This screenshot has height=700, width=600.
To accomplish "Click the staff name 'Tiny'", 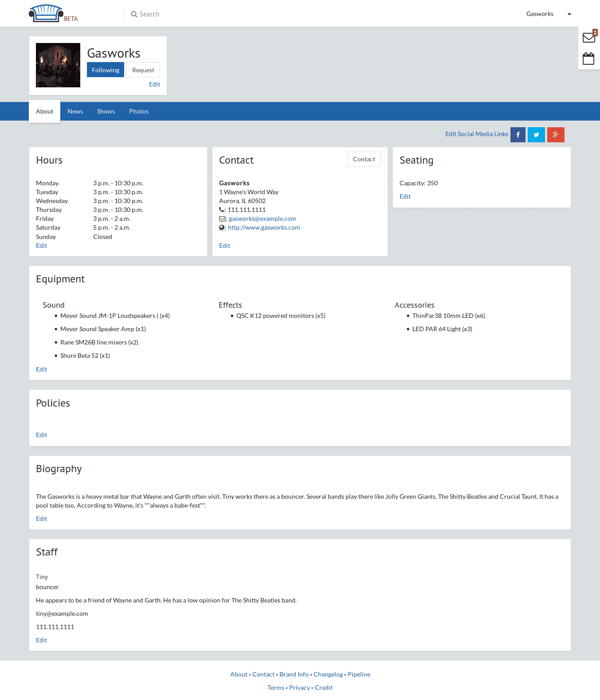I will coord(42,577).
